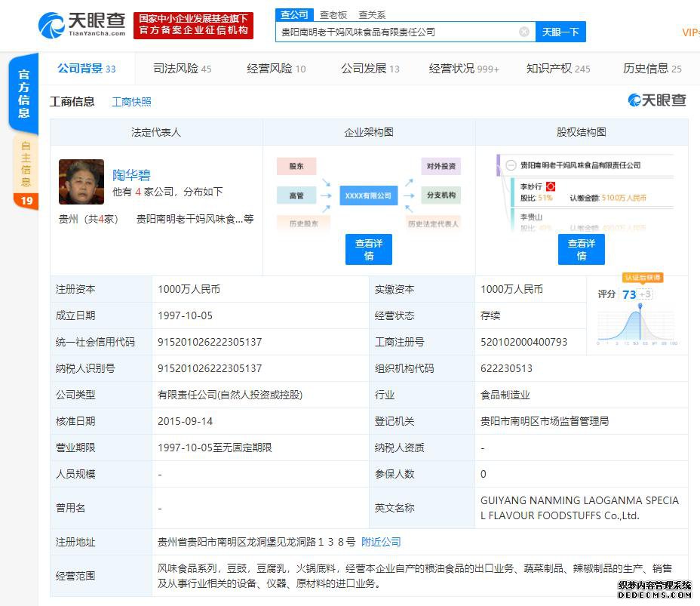Clear the search box with the X icon
This screenshot has height=606, width=700.
(x=524, y=32)
